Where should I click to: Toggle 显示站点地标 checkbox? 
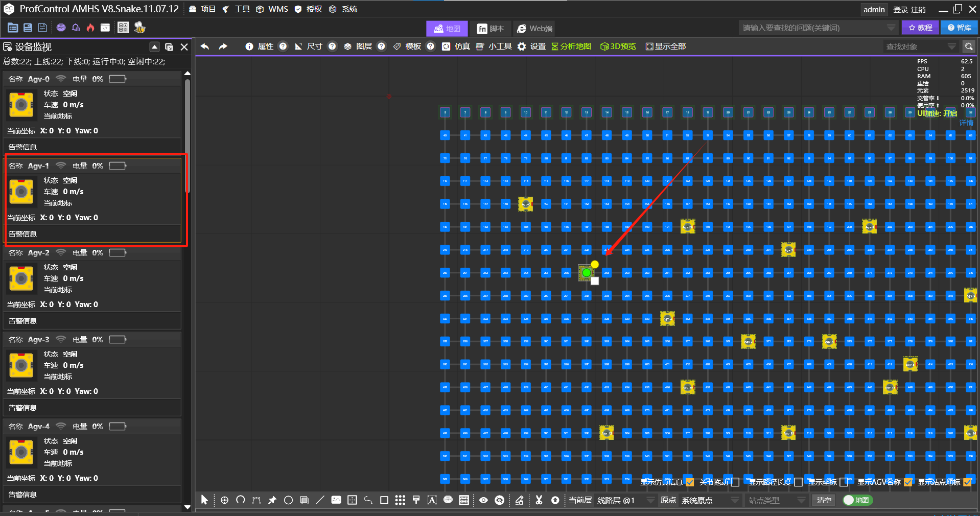[968, 482]
